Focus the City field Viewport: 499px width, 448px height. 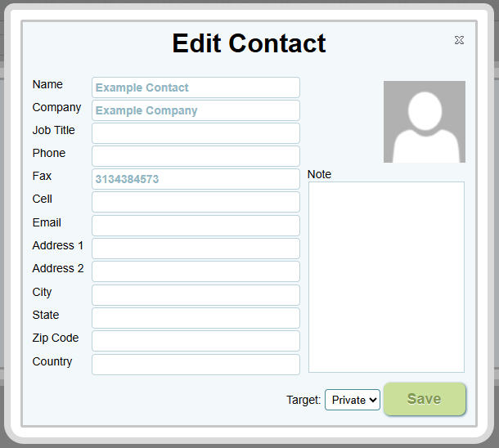(x=196, y=295)
